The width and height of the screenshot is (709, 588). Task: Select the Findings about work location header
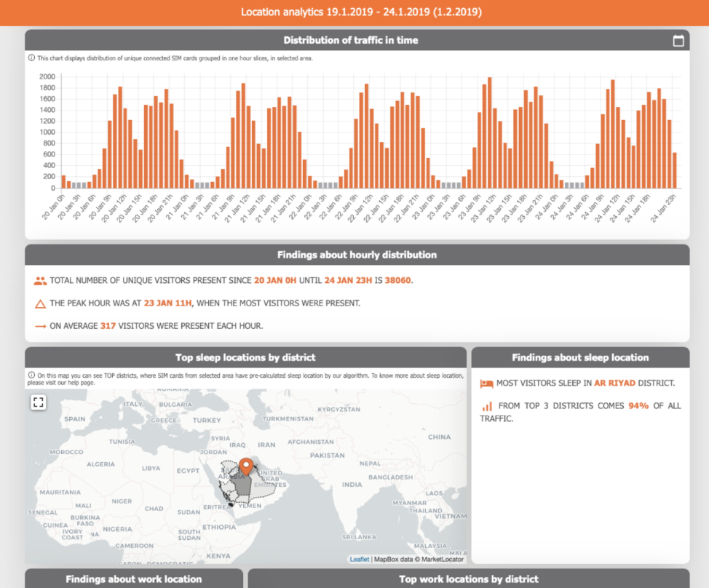coord(133,579)
